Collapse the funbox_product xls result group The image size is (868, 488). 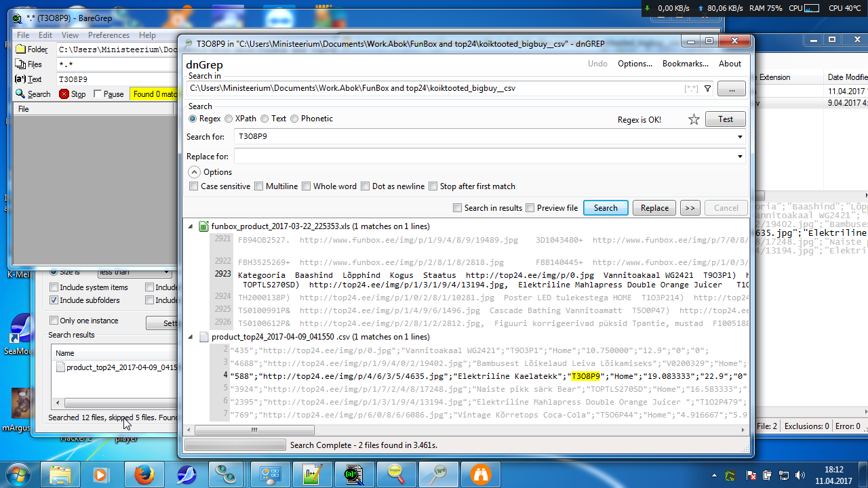point(191,226)
